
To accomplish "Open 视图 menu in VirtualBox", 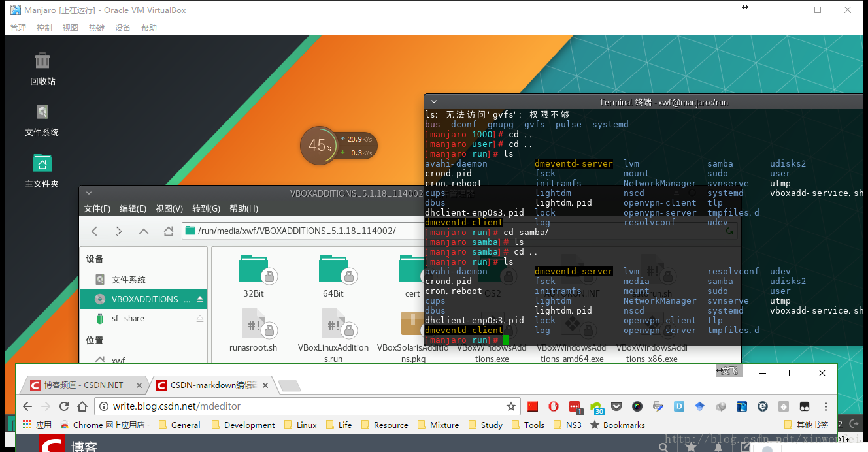I will coord(71,27).
